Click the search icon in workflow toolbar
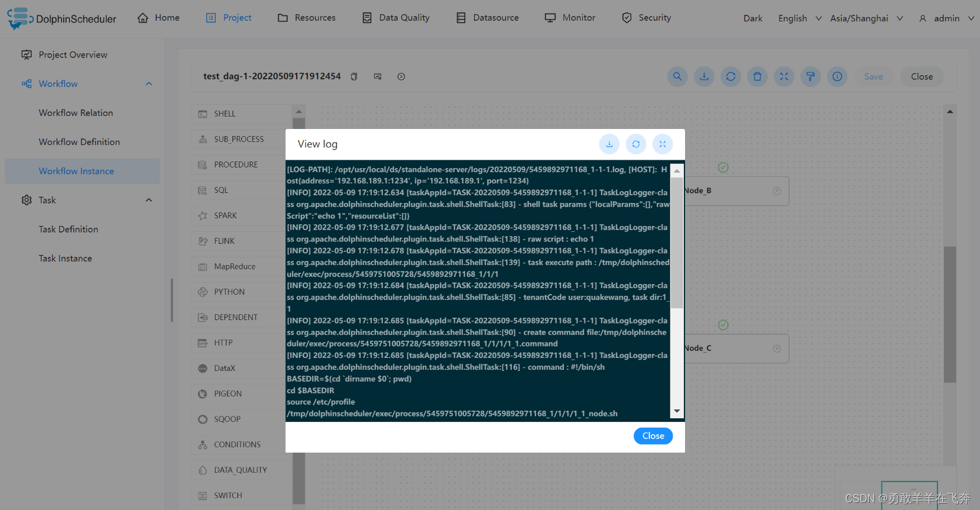Viewport: 980px width, 510px height. 677,76
